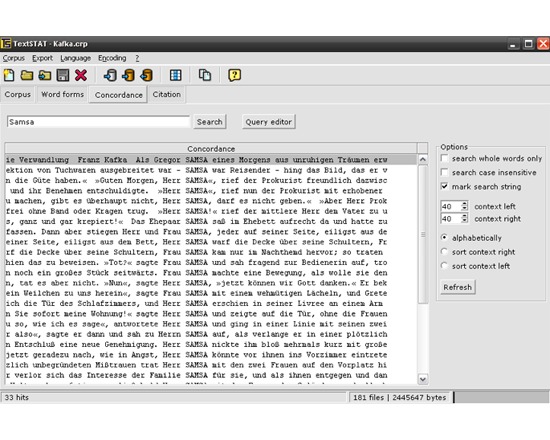Select the line 'Als Gregor SAMSA eines Morgens'

(x=211, y=160)
